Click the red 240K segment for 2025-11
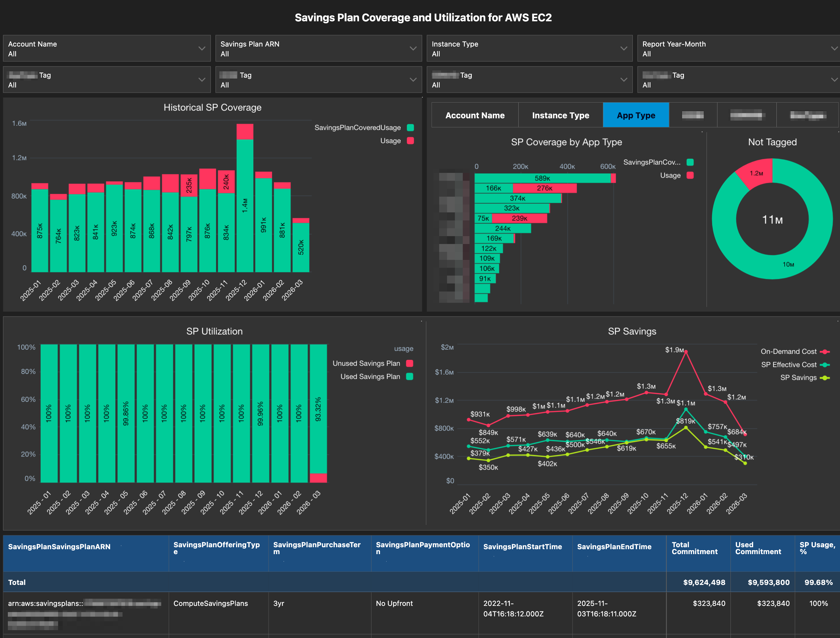Screen dimensions: 840x638 (x=226, y=182)
